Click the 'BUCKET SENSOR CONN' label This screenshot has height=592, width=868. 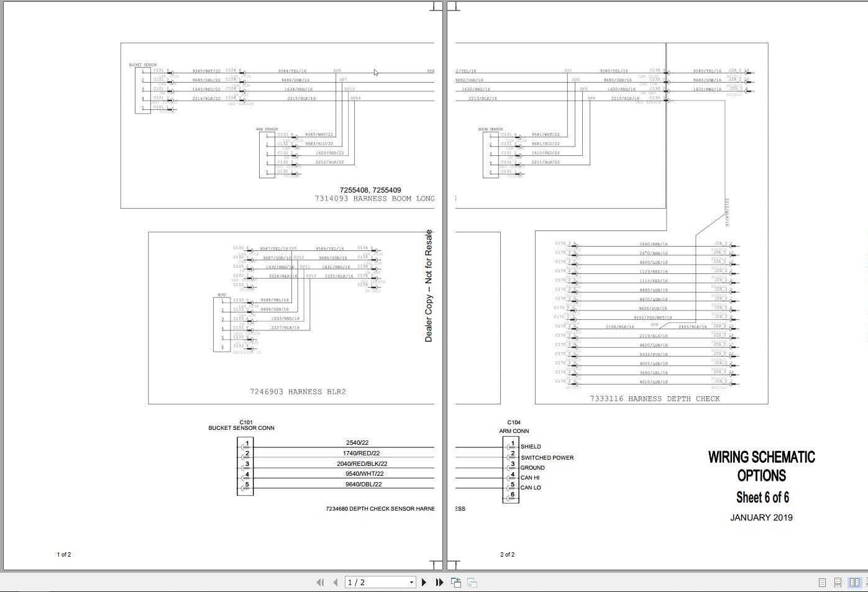(241, 428)
